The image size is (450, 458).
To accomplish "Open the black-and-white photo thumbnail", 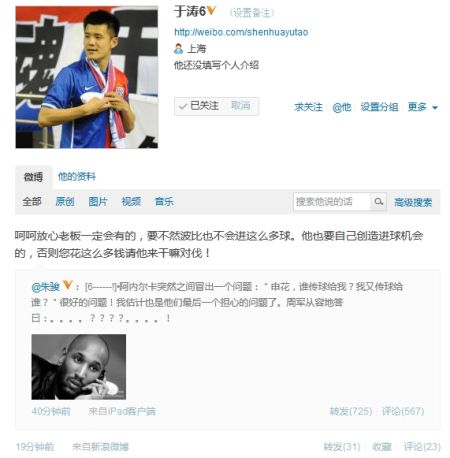I will coord(79,367).
